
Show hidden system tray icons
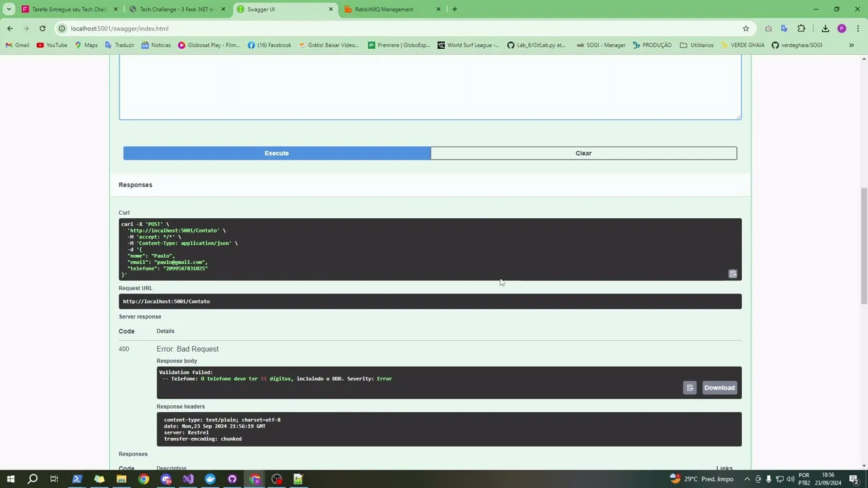point(747,479)
